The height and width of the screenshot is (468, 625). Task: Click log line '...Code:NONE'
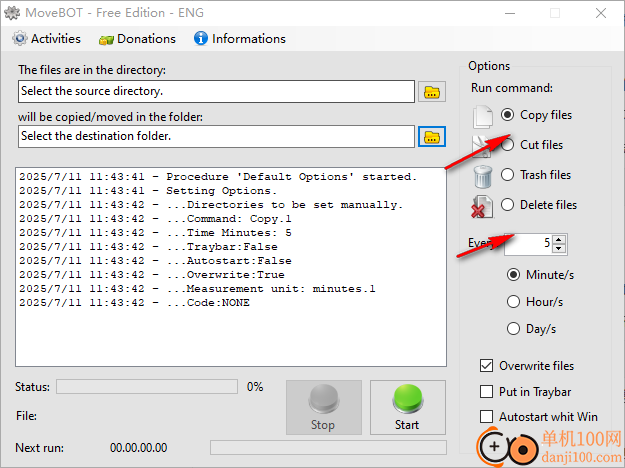134,303
